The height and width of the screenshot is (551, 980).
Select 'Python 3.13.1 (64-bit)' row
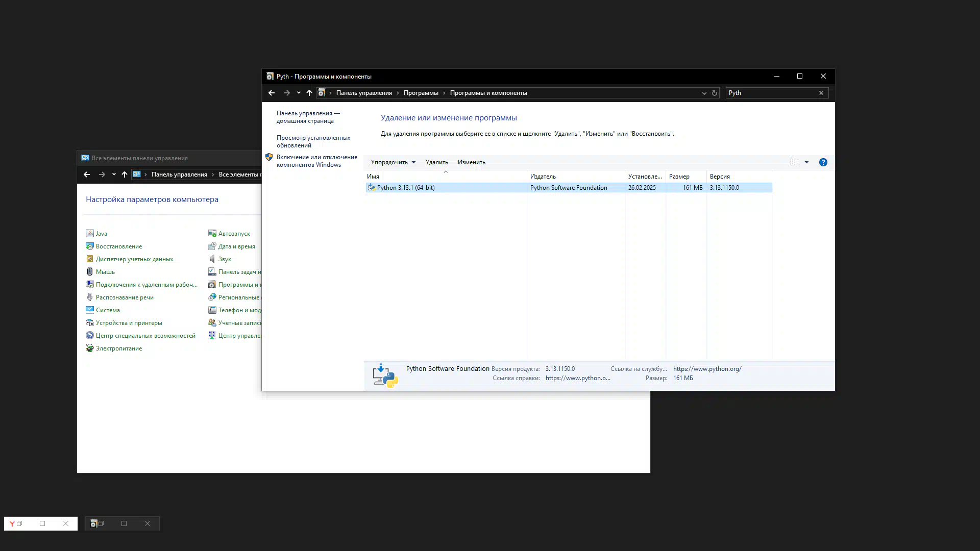coord(569,188)
